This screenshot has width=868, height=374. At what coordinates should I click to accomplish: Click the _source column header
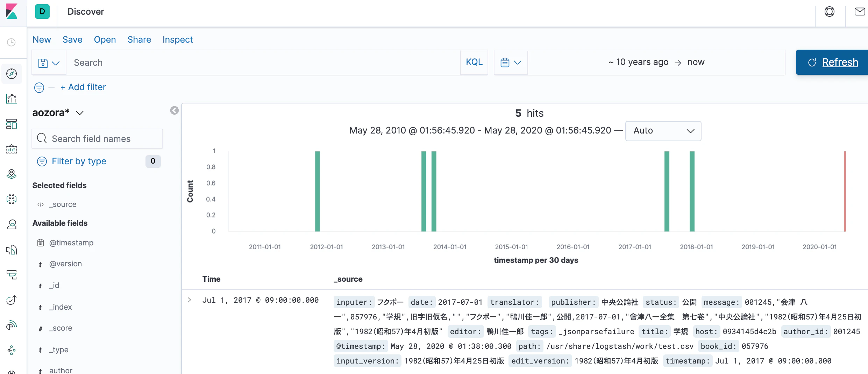point(348,279)
